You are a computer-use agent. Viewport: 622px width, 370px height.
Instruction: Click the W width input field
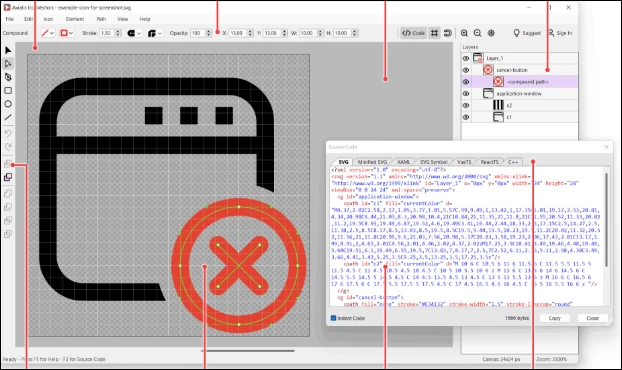308,33
